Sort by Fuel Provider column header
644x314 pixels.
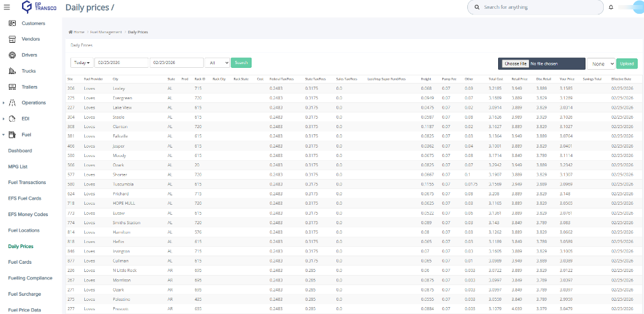tap(93, 78)
